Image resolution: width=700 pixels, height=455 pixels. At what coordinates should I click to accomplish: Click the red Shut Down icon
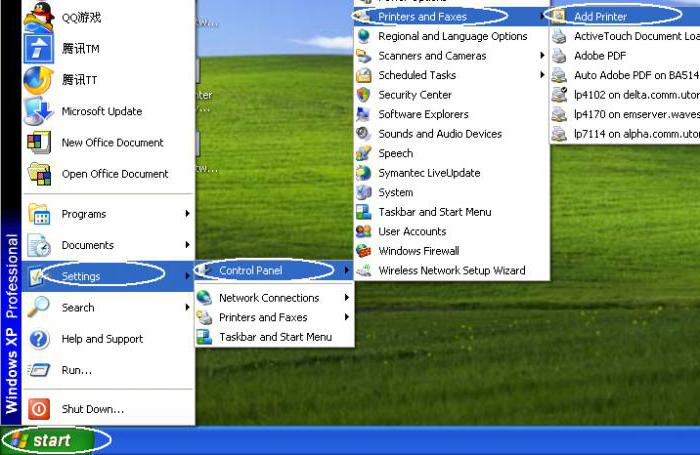coord(39,408)
